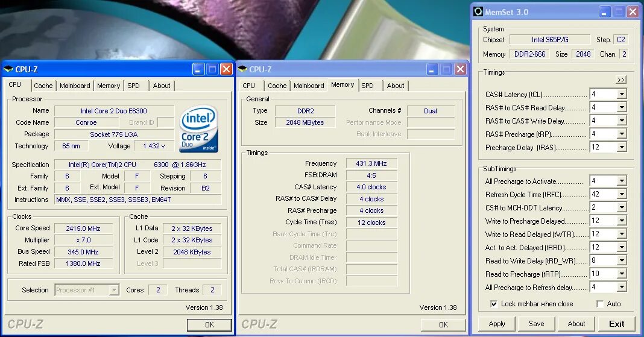Click the Core Speed field 2415.0 MHz
Screen dimensions: 644x337
pyautogui.click(x=83, y=228)
